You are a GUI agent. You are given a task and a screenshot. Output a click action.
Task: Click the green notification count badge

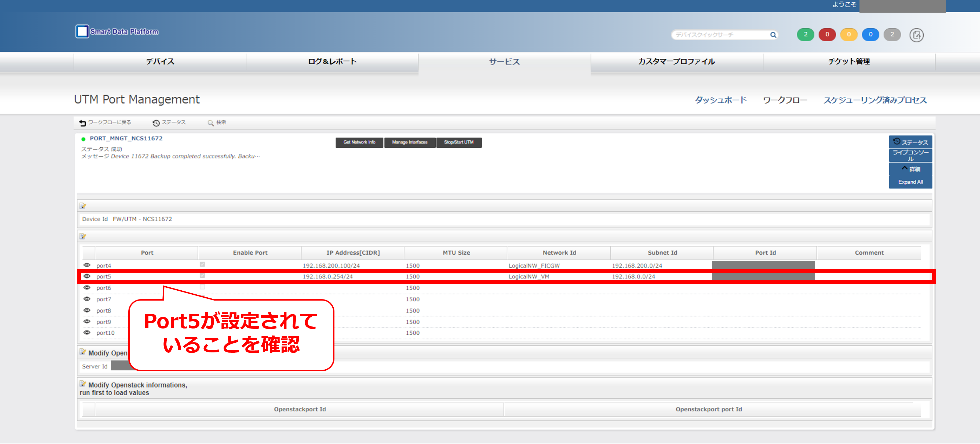pyautogui.click(x=805, y=35)
